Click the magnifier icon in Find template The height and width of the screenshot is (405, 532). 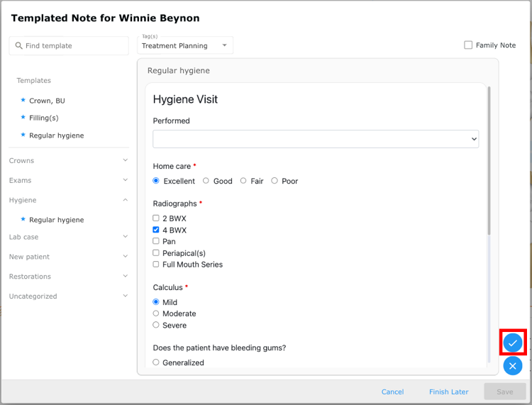(x=19, y=45)
